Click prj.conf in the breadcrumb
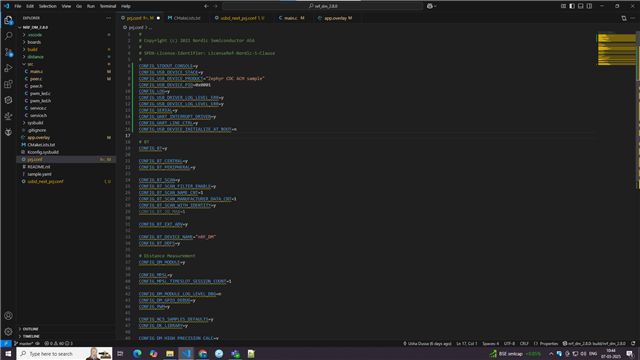 (136, 27)
